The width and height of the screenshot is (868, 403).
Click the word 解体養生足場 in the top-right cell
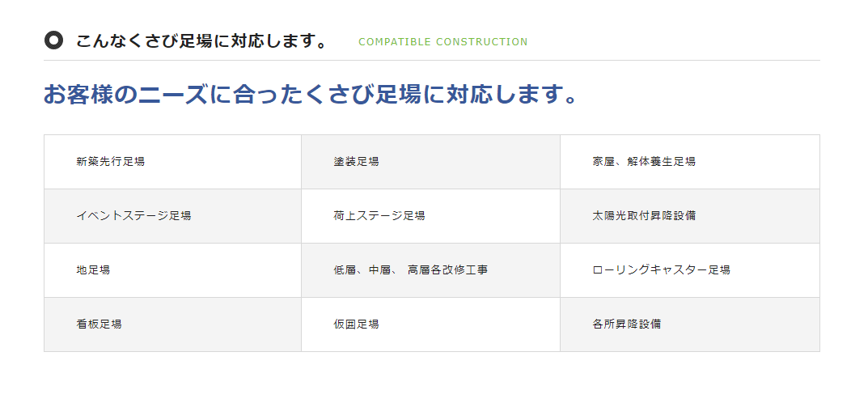pos(661,162)
